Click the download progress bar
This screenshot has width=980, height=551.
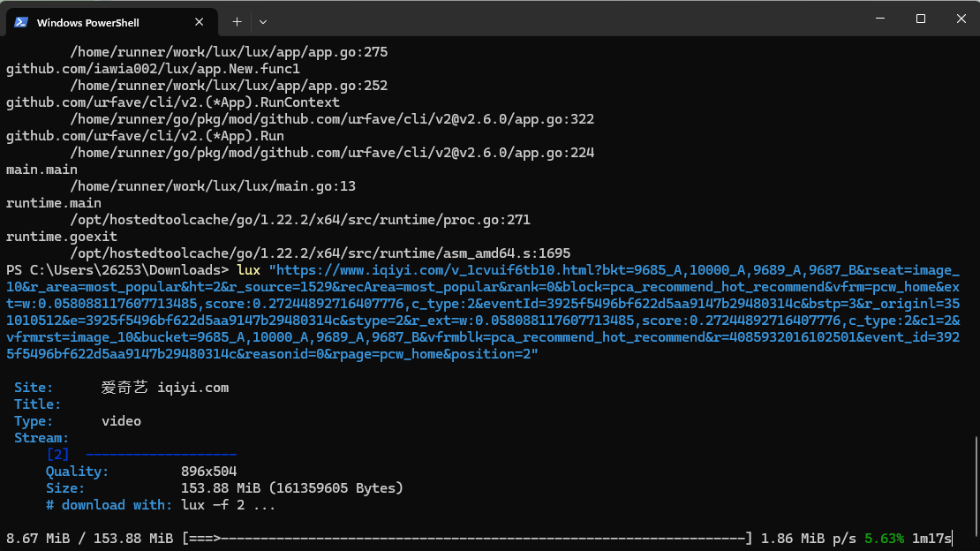(x=468, y=539)
